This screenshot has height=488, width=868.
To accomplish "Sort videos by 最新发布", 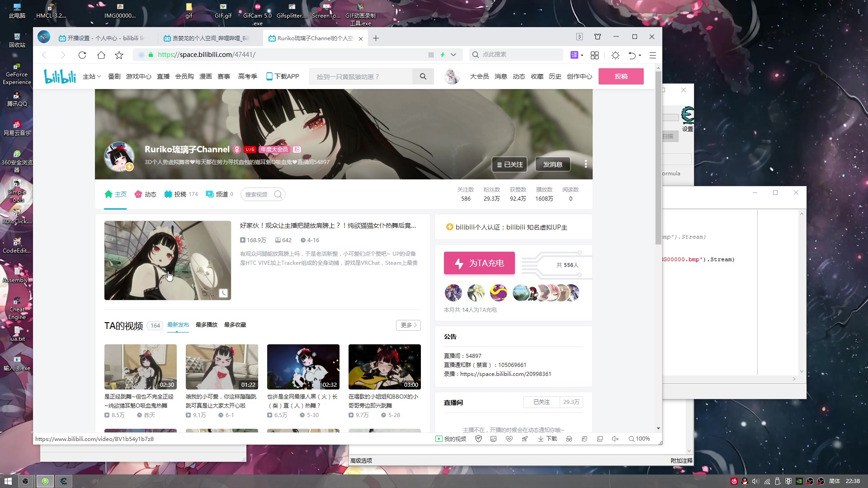I will pyautogui.click(x=178, y=325).
